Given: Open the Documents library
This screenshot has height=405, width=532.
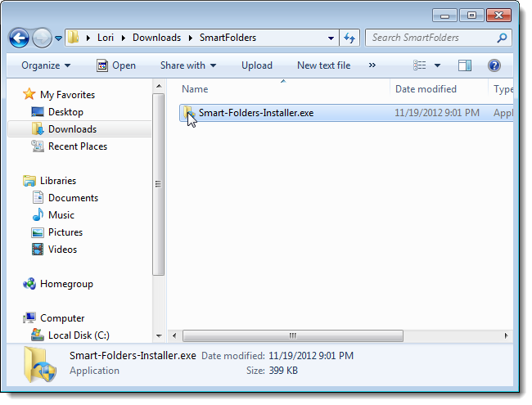Looking at the screenshot, I should [73, 198].
